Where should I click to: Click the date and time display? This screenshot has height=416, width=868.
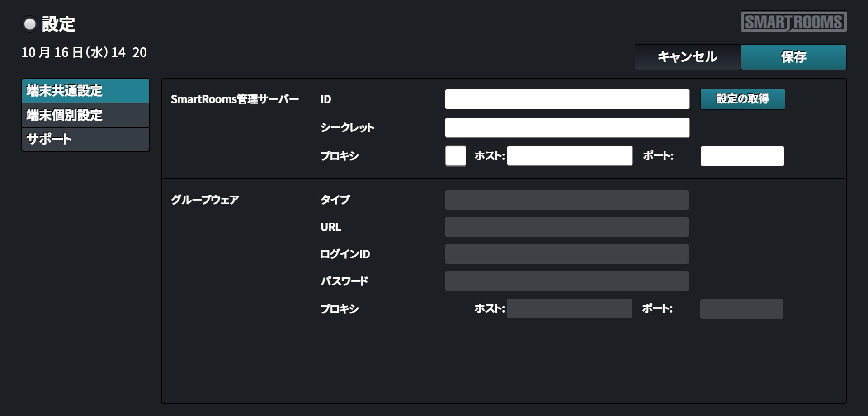(x=84, y=52)
